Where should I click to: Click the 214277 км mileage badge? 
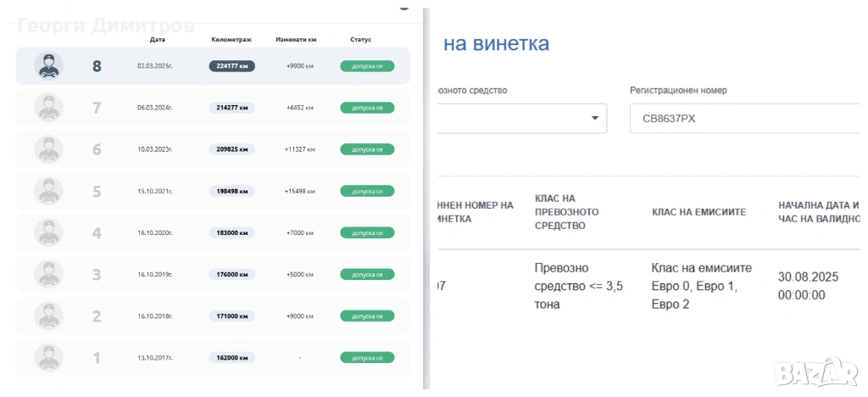pyautogui.click(x=232, y=108)
